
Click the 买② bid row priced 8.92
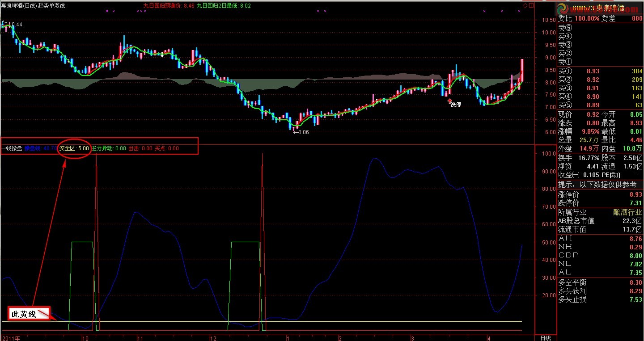click(600, 80)
